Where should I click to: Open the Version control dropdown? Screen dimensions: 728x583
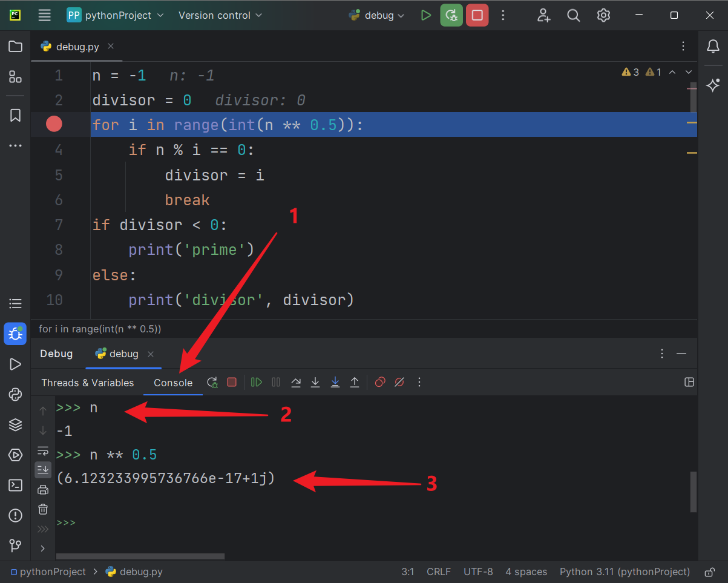click(x=220, y=16)
